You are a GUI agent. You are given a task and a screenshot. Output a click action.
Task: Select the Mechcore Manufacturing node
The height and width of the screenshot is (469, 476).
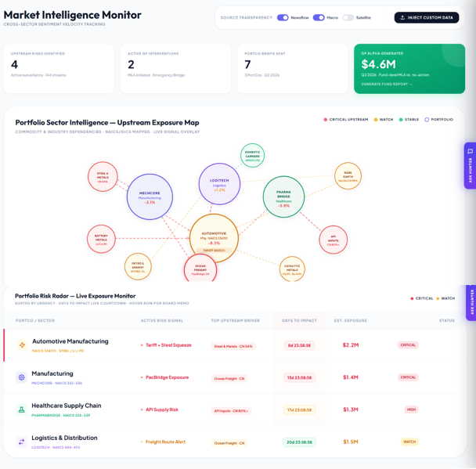150,197
